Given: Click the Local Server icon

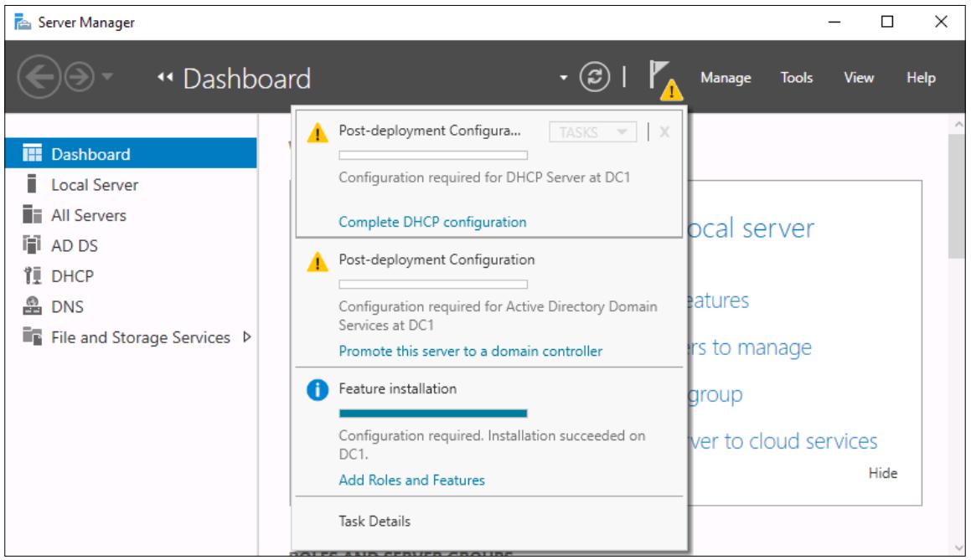Looking at the screenshot, I should 32,184.
